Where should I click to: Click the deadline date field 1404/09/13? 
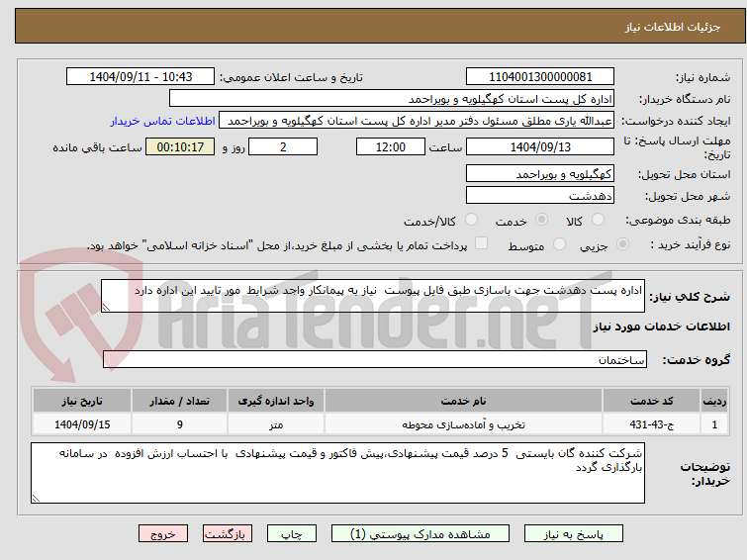(540, 146)
